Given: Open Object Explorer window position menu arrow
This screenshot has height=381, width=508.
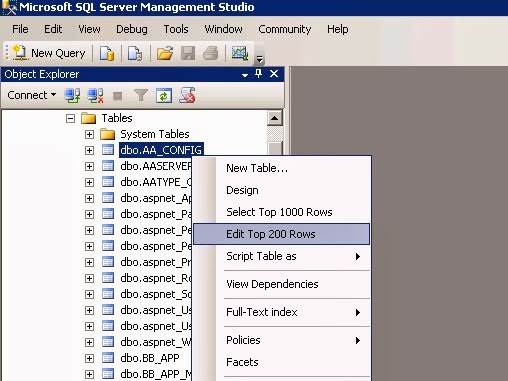Looking at the screenshot, I should coord(245,75).
